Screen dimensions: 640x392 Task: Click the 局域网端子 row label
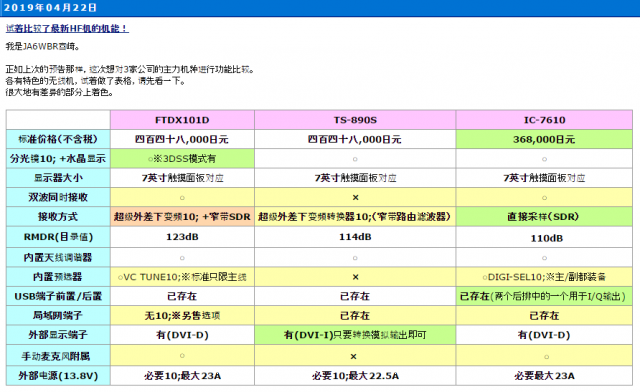58,315
